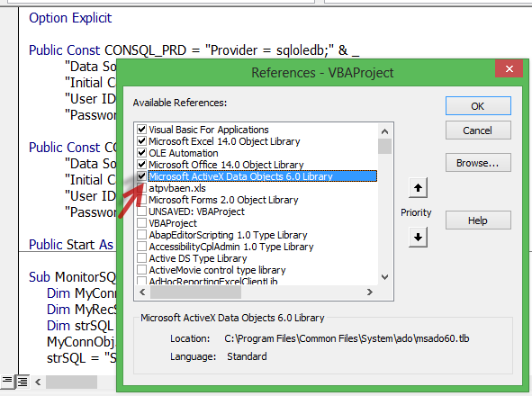Move reference up with Priority up arrow
The width and height of the screenshot is (532, 396).
(418, 188)
